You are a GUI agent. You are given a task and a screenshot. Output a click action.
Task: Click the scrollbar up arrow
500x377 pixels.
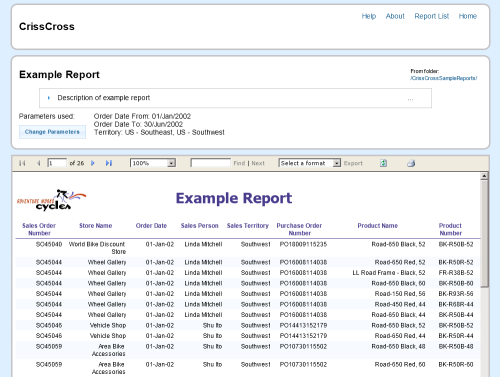pyautogui.click(x=485, y=176)
